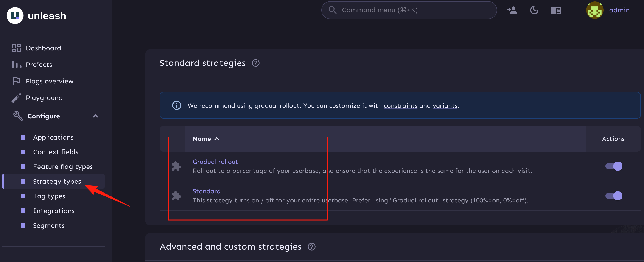Click the Command menu search field
The image size is (644, 262).
[409, 10]
